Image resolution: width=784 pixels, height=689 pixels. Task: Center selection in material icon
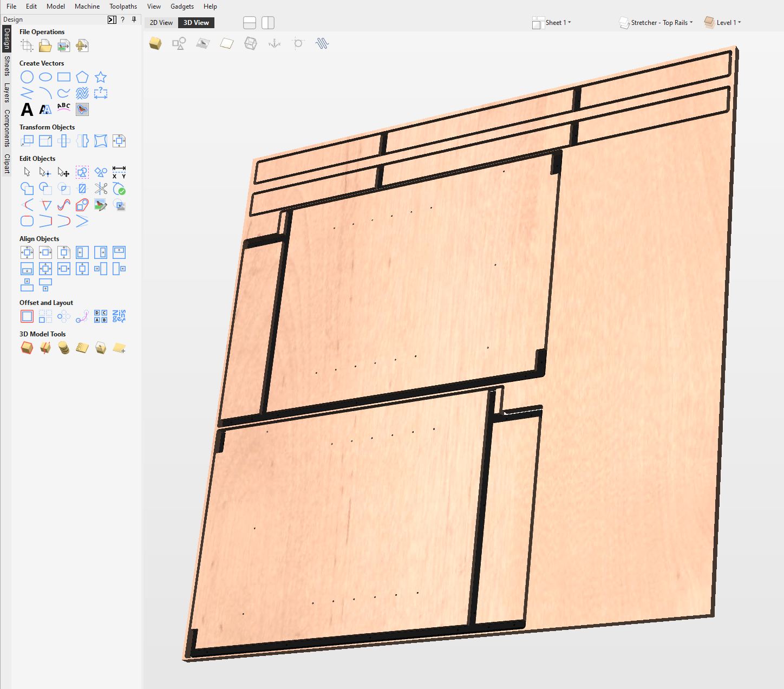tap(27, 252)
